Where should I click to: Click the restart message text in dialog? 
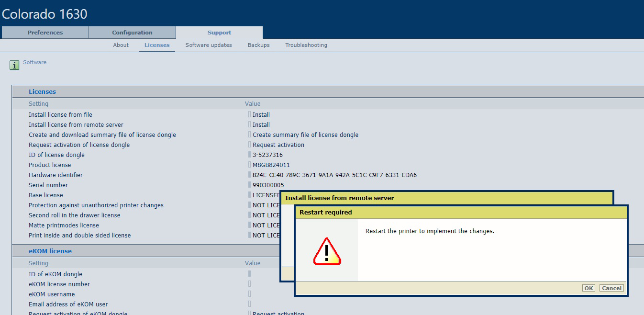click(430, 231)
